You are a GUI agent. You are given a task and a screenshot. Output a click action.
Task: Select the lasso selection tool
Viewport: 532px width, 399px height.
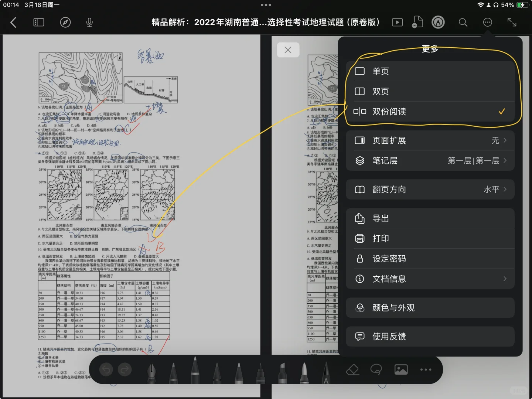376,369
